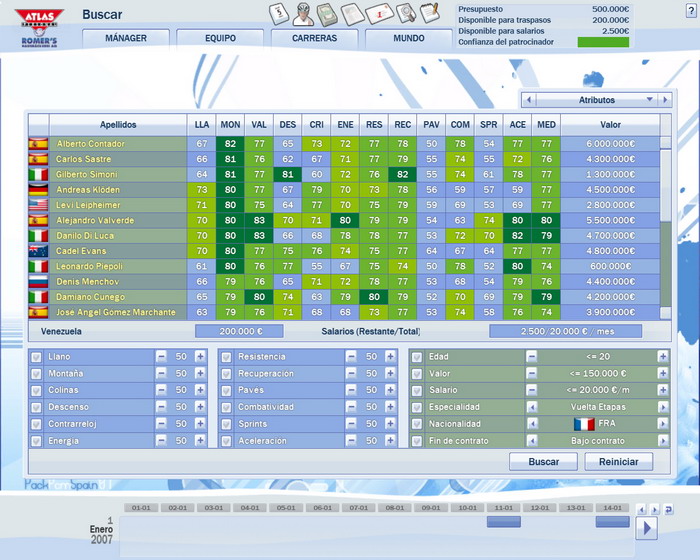The width and height of the screenshot is (700, 560).
Task: Toggle the Montaña filter checkbox
Action: (x=37, y=373)
